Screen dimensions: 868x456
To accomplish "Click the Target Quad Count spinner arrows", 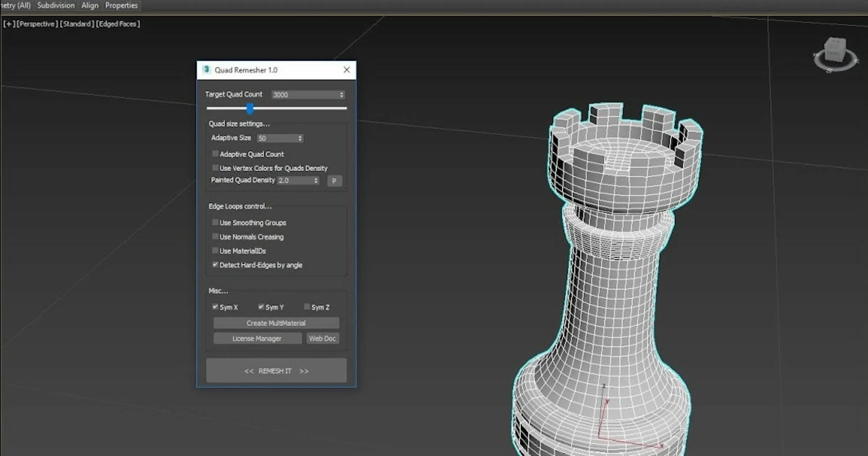I will point(342,95).
